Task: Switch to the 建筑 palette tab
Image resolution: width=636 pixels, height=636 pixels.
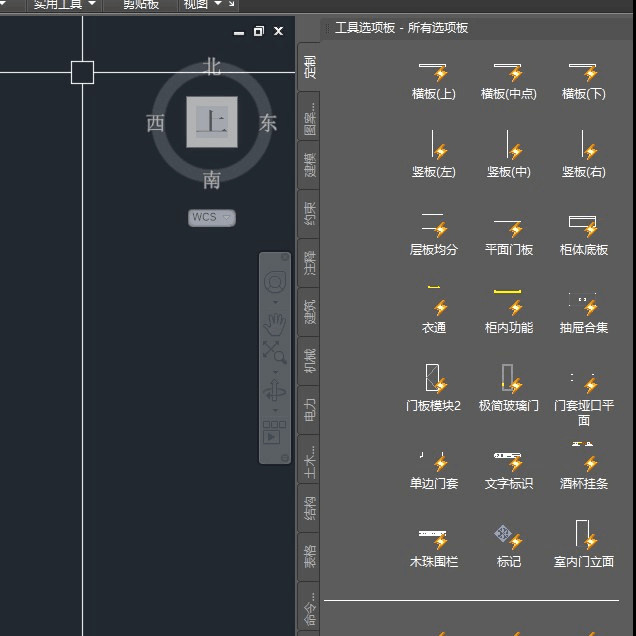Action: [x=310, y=312]
